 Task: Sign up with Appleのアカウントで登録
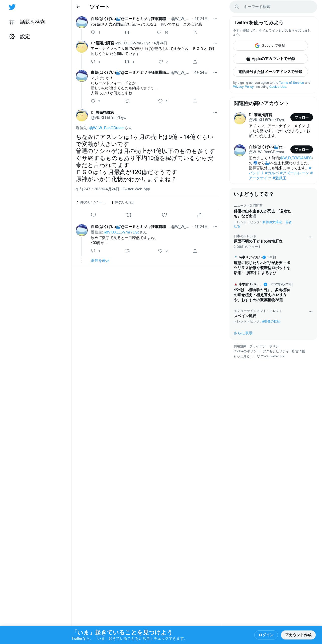click(x=270, y=59)
